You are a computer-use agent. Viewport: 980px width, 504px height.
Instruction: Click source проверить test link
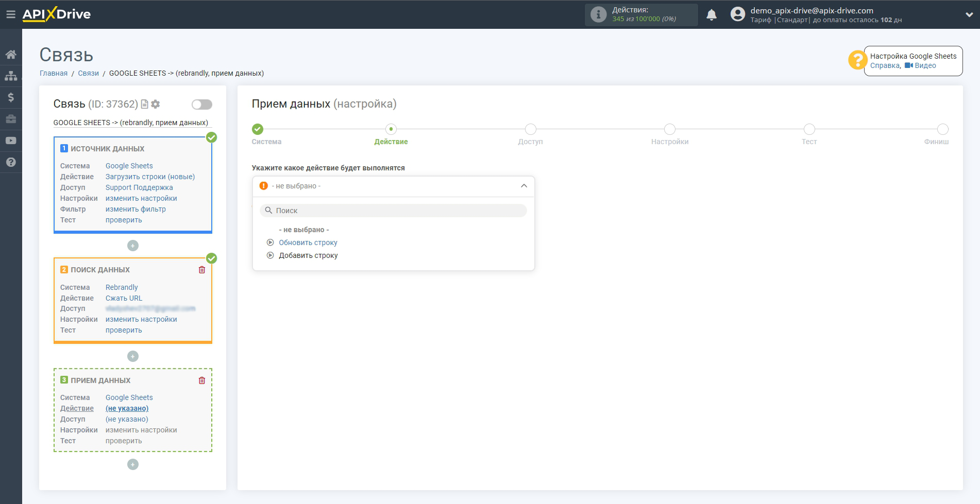point(124,220)
